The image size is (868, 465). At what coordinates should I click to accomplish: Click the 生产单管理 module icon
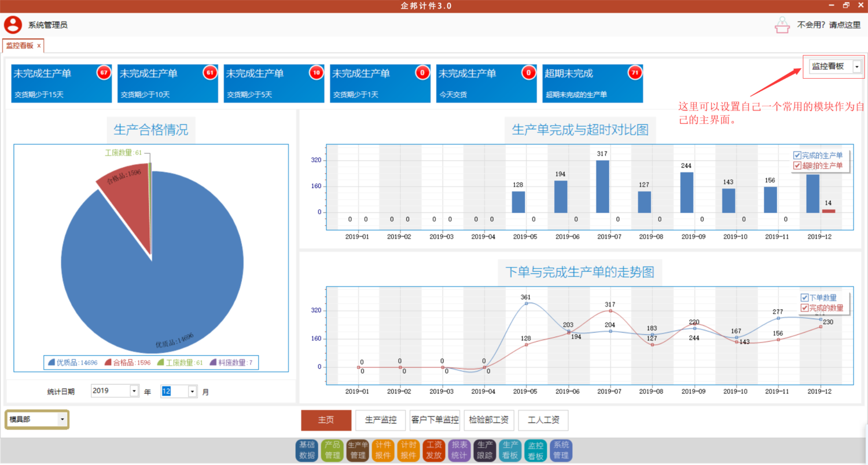coord(358,450)
